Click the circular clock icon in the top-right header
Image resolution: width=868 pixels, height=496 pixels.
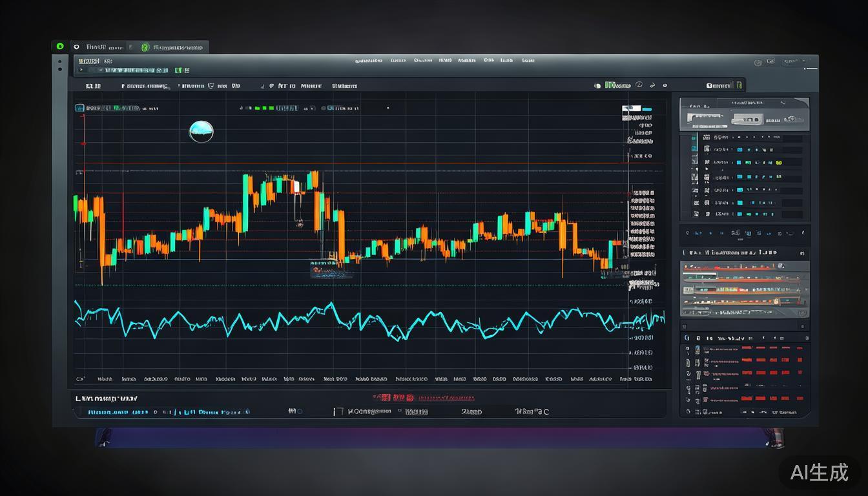758,63
